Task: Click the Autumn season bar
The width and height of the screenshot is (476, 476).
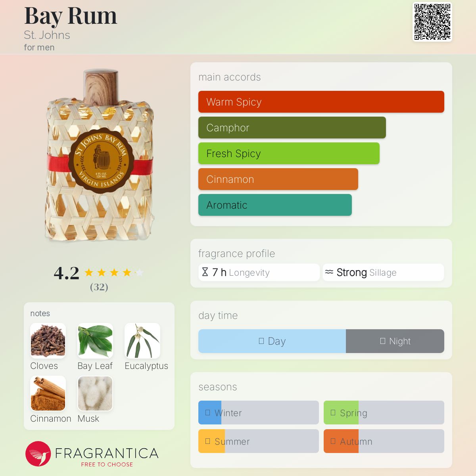Action: tap(384, 441)
